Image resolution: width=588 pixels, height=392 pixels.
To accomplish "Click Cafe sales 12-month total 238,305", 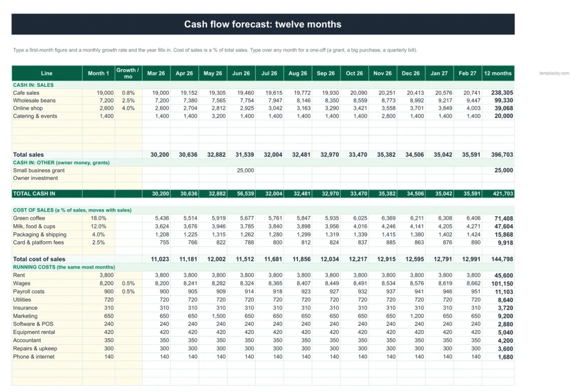I will (x=502, y=93).
